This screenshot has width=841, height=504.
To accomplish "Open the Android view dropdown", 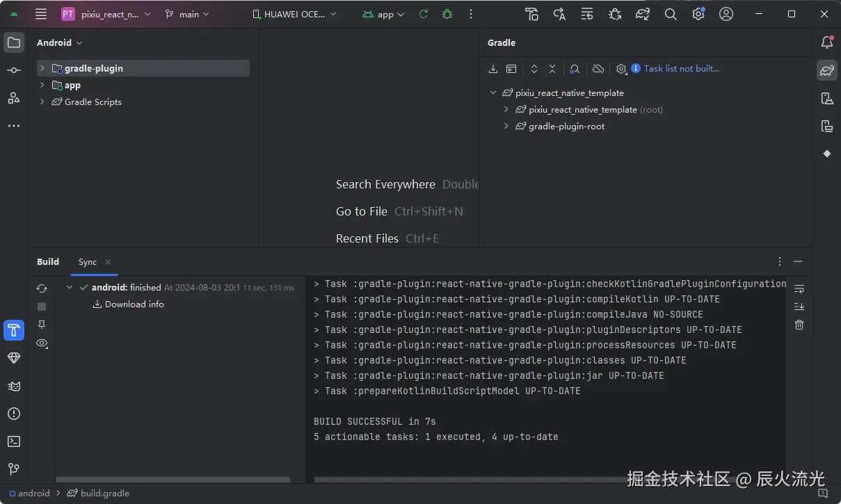I will point(60,42).
